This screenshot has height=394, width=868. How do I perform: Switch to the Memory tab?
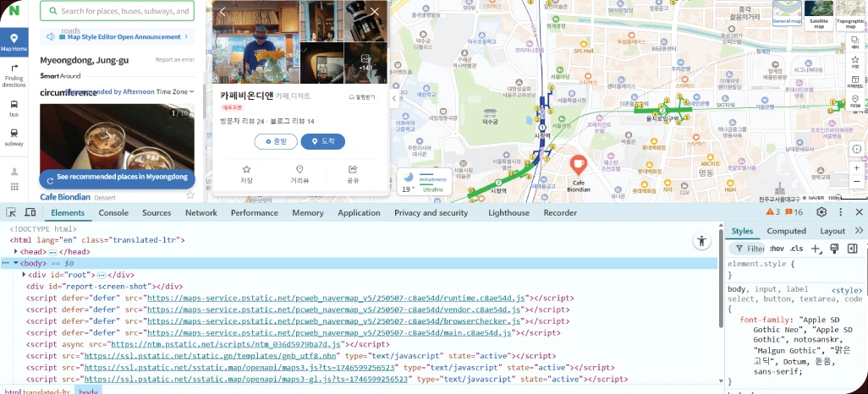(308, 212)
